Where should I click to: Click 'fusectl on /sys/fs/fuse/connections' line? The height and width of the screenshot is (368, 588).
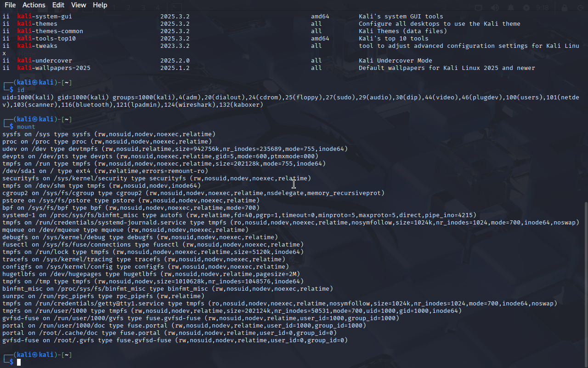coord(153,245)
